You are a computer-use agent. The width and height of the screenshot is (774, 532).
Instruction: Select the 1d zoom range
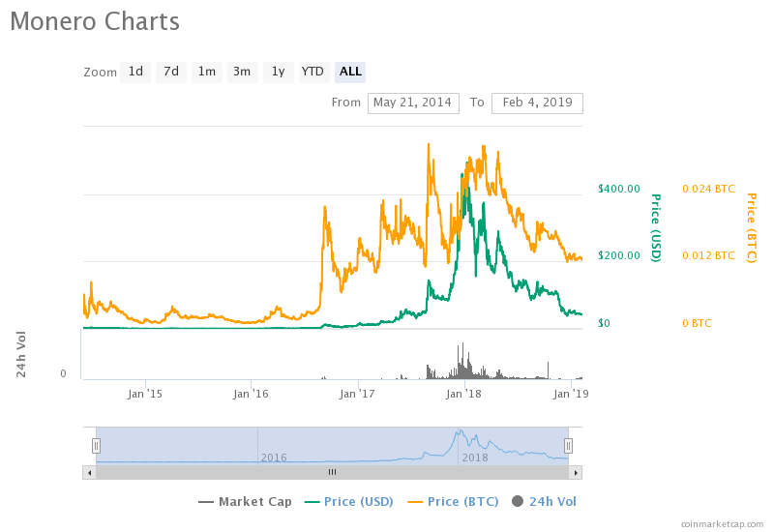point(135,72)
